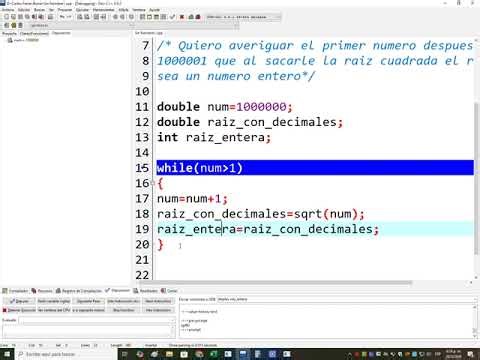Image resolution: width=480 pixels, height=360 pixels.
Task: Click the Find toolbar icon
Action: 80,17
